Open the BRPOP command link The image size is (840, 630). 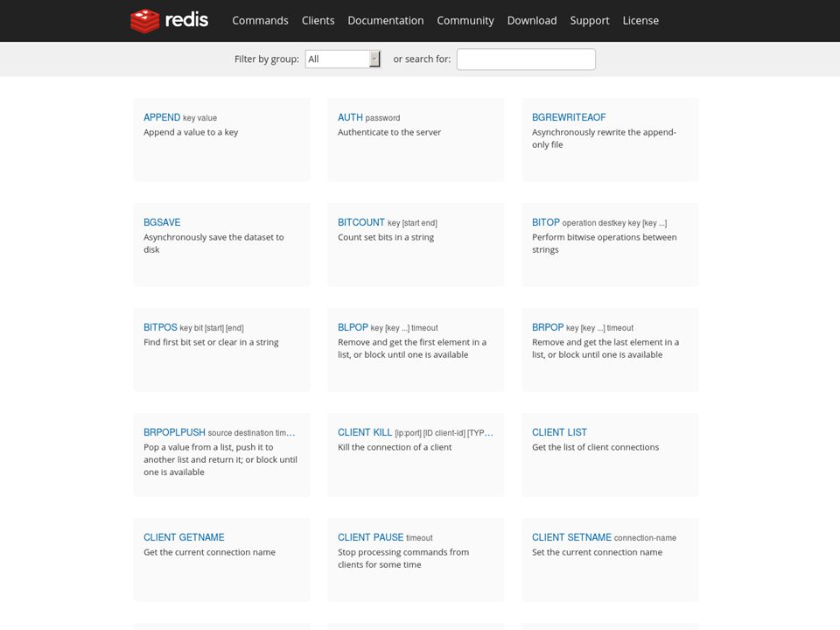click(x=548, y=327)
